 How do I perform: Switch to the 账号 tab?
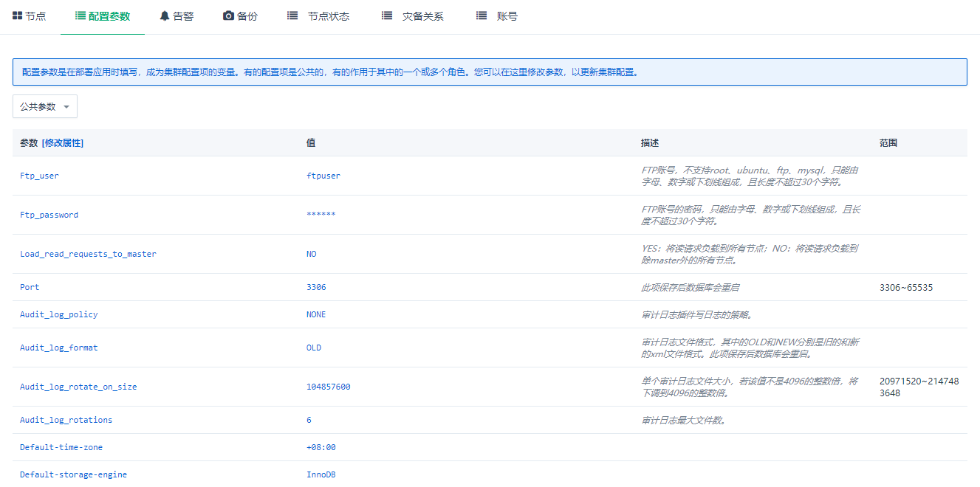497,16
